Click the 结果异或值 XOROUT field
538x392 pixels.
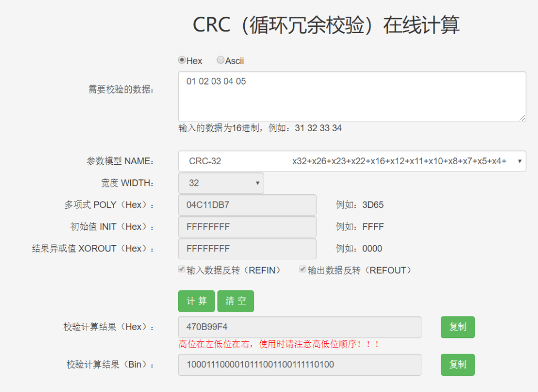(247, 249)
